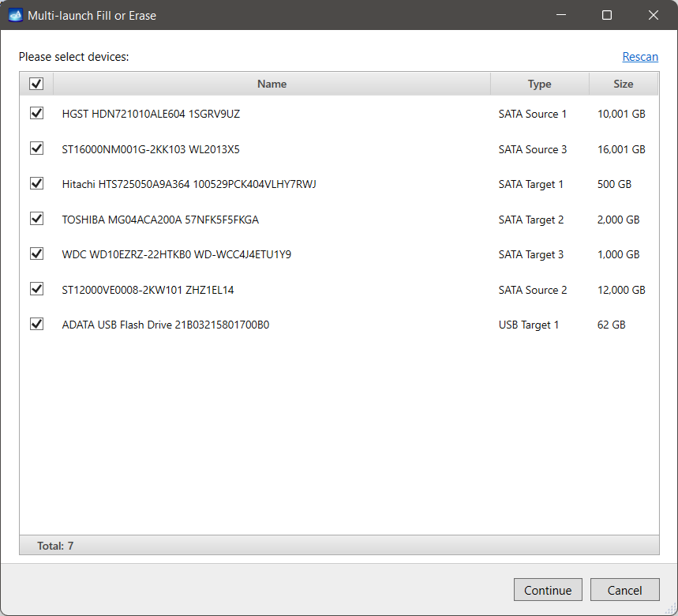
Task: Click the 12,000 GB size value
Action: click(621, 290)
